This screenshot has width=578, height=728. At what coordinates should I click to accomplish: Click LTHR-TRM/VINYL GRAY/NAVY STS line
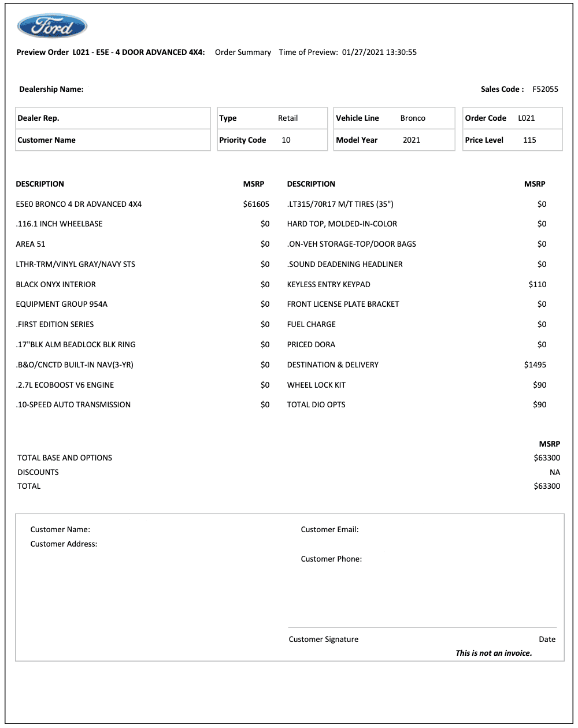(x=75, y=264)
